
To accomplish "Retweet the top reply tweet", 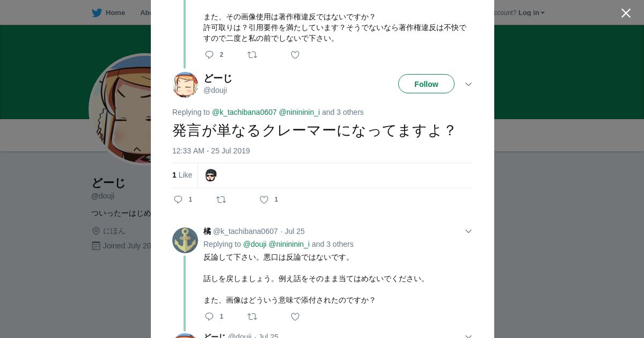I will [x=252, y=55].
